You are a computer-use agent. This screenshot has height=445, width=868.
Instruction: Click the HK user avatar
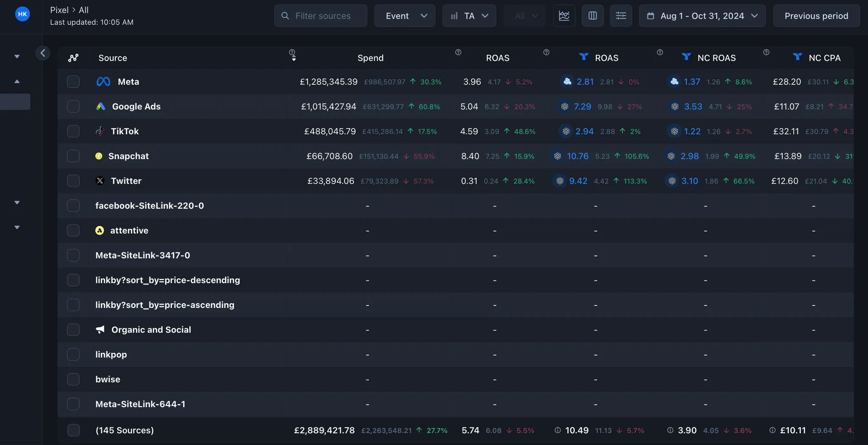pos(22,14)
